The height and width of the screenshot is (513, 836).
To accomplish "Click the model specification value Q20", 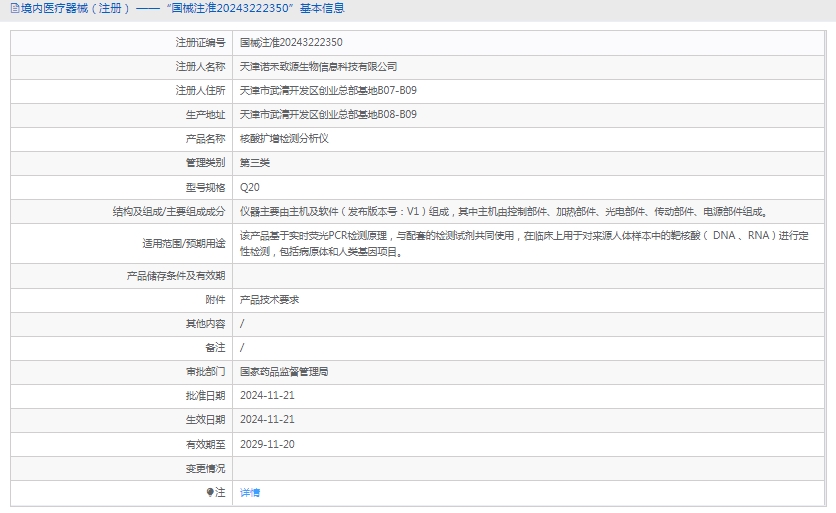I will click(x=249, y=187).
